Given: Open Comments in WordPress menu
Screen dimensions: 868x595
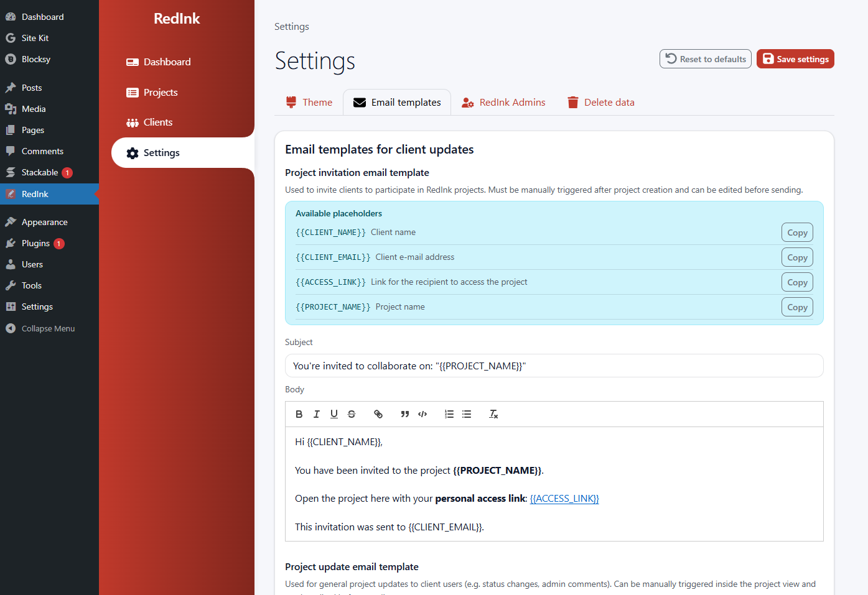Looking at the screenshot, I should pos(49,151).
